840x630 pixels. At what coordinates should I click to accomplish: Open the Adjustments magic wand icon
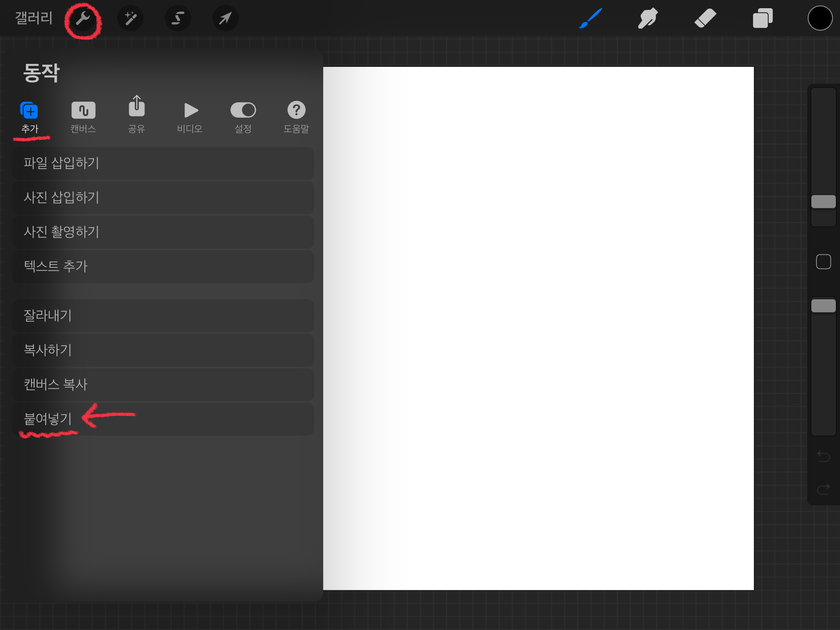click(130, 18)
